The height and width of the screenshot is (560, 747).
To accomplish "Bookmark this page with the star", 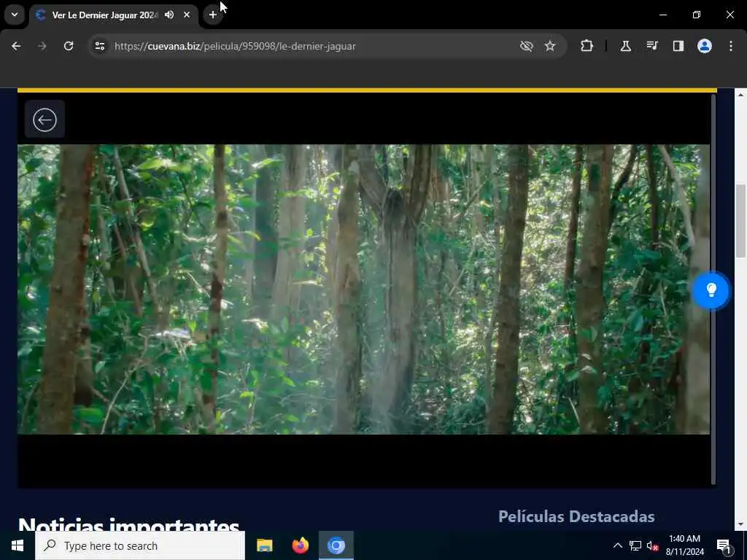I will (550, 46).
